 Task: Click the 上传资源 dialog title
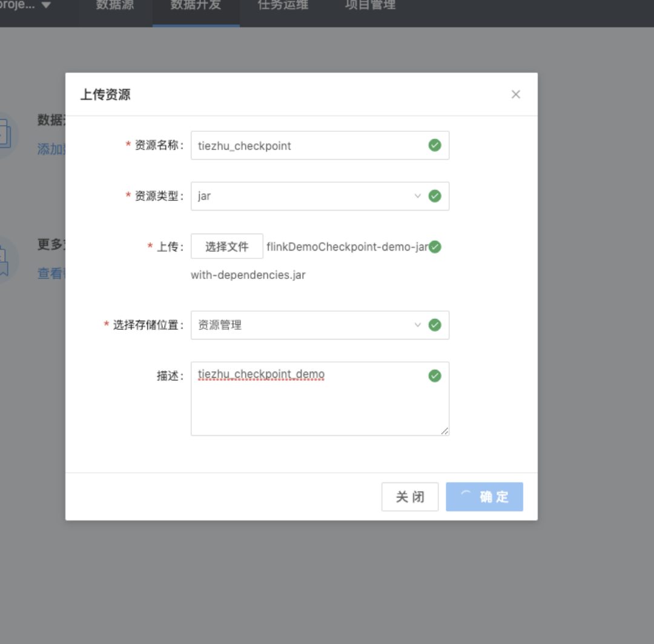[x=105, y=94]
